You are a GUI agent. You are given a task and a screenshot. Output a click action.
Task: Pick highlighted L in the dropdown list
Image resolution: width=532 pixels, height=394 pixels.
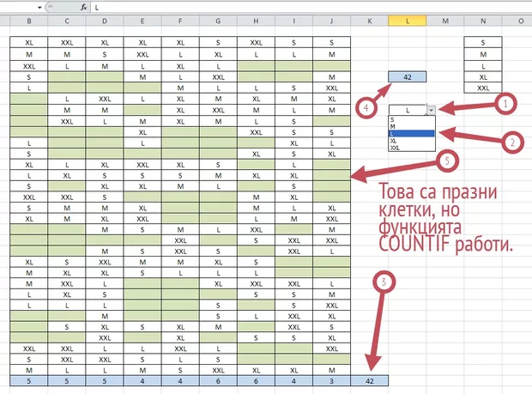click(x=412, y=134)
